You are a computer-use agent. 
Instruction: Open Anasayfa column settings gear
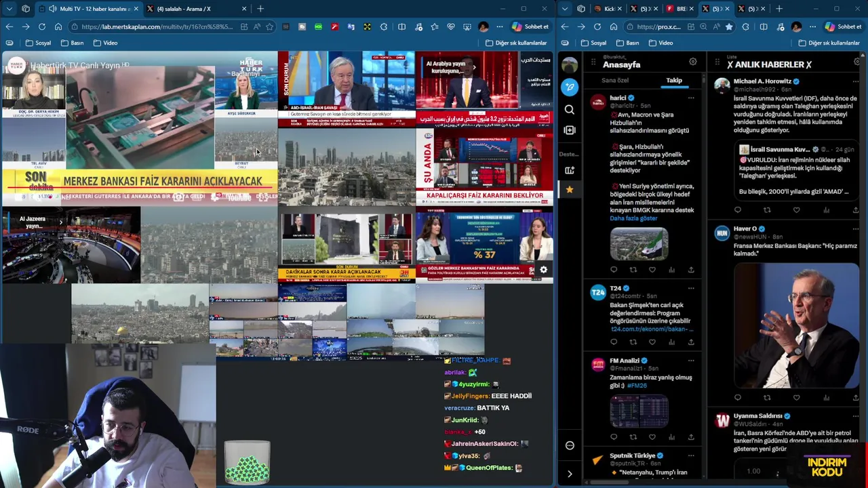(x=692, y=62)
